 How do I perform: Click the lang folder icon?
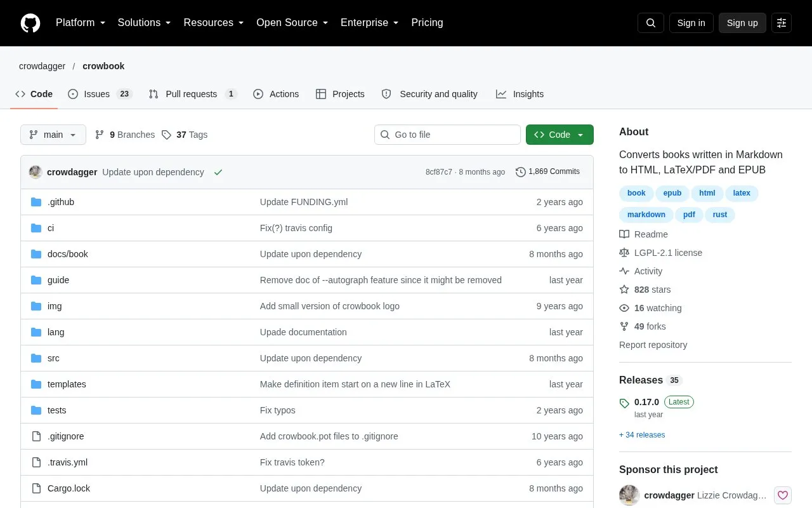pos(36,332)
